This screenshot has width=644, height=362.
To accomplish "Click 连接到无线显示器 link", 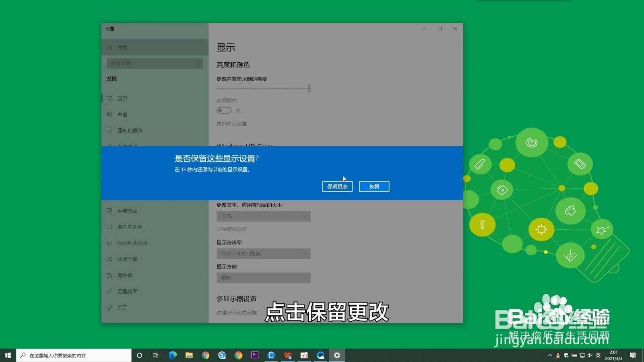I will 237,313.
